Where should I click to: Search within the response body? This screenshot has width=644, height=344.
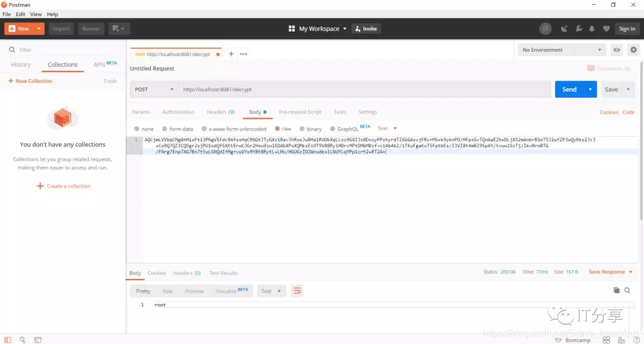(627, 290)
